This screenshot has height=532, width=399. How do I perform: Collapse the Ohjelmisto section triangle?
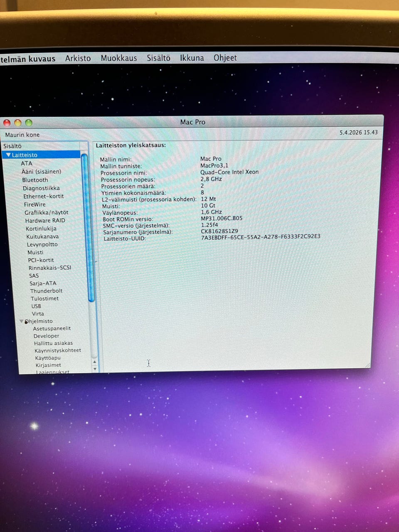(x=21, y=321)
